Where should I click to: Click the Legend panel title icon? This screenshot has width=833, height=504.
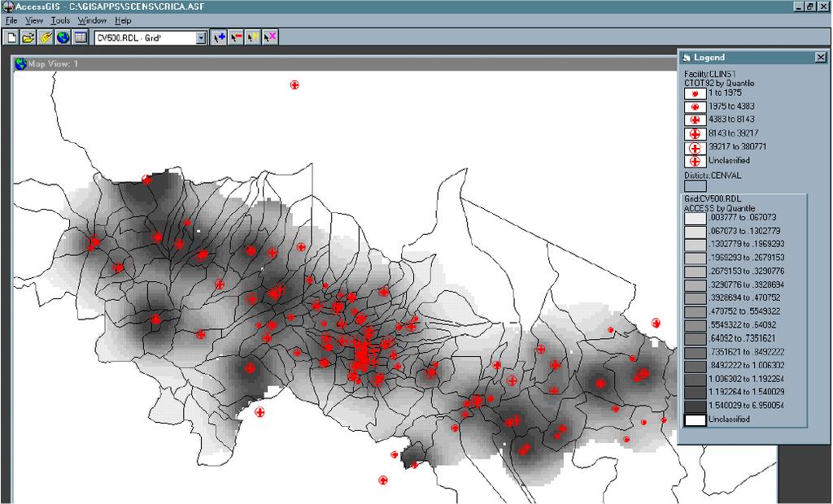(x=687, y=58)
